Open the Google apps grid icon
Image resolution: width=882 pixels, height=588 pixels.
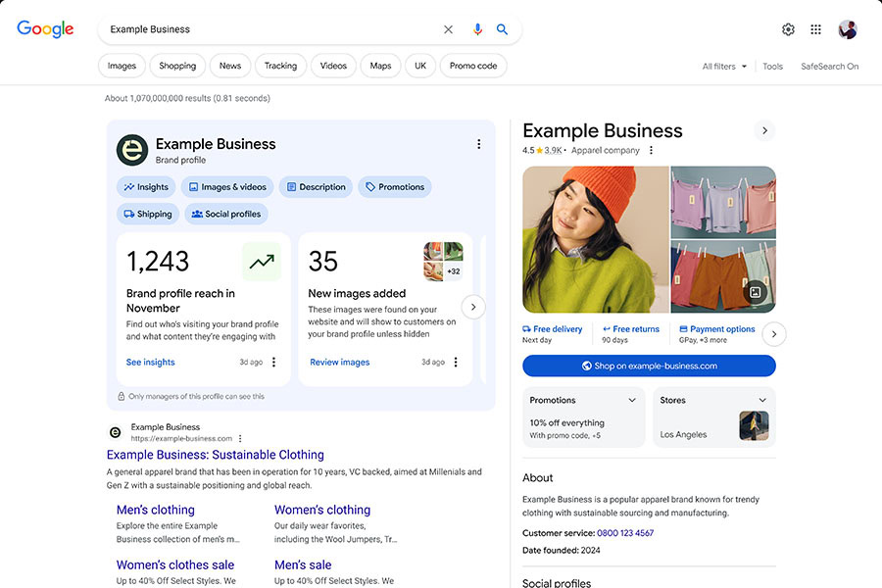coord(815,29)
